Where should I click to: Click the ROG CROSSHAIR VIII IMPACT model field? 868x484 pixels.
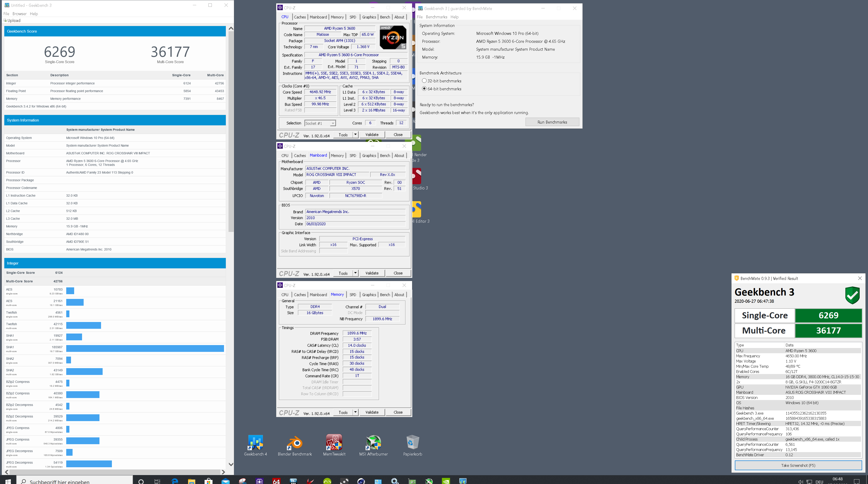[x=337, y=174]
